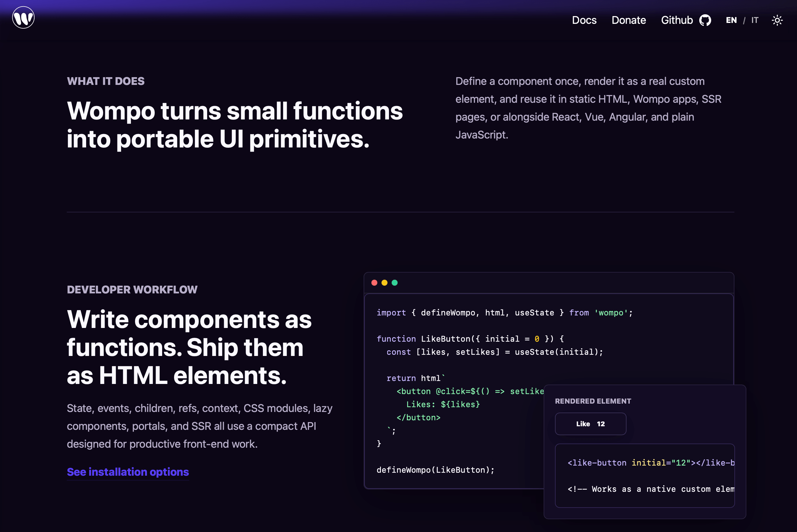Click the 'function LikeButton' code line
The height and width of the screenshot is (532, 797).
click(470, 339)
